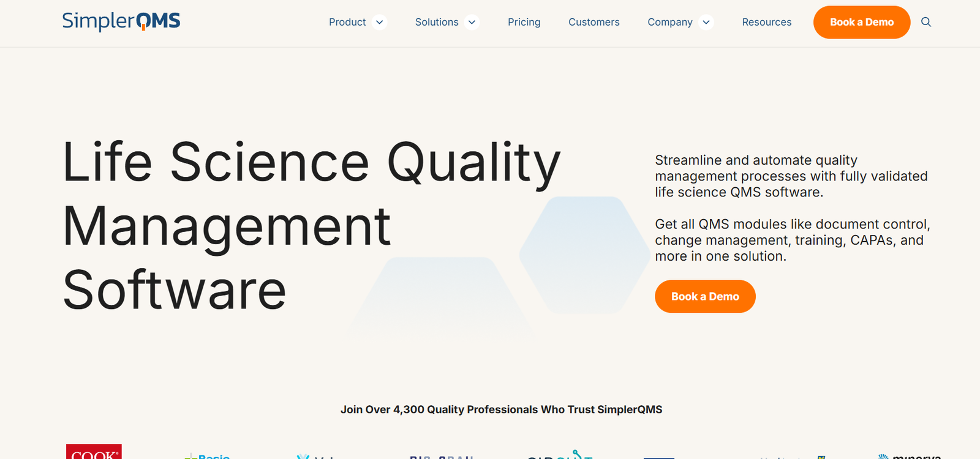The height and width of the screenshot is (459, 980).
Task: Click the minerva customer logo
Action: (x=910, y=455)
